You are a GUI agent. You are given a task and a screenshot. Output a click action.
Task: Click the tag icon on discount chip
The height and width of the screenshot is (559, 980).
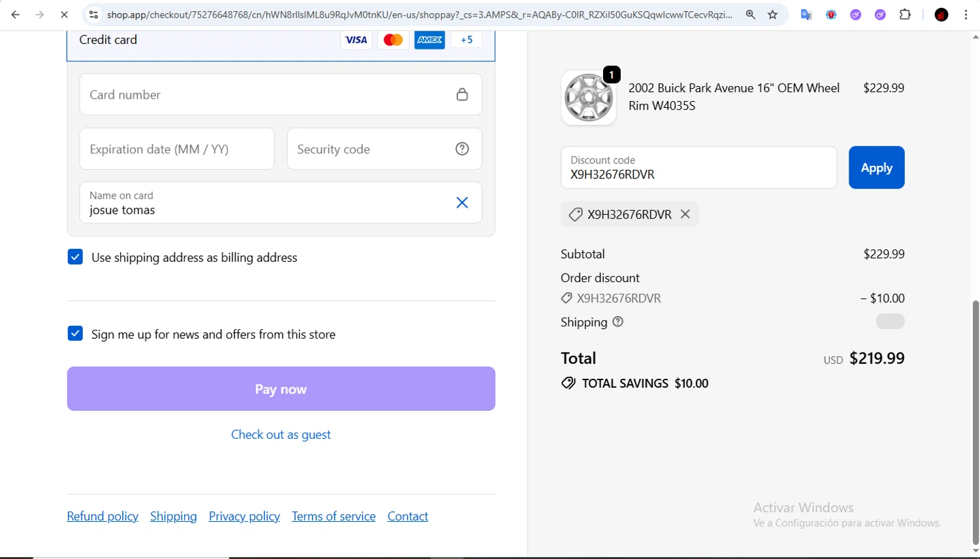tap(575, 214)
